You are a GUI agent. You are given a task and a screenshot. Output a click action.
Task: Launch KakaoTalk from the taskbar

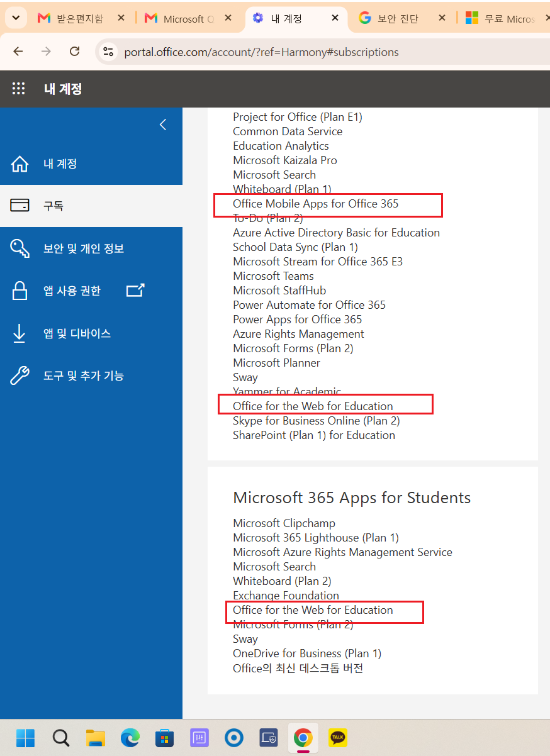338,737
